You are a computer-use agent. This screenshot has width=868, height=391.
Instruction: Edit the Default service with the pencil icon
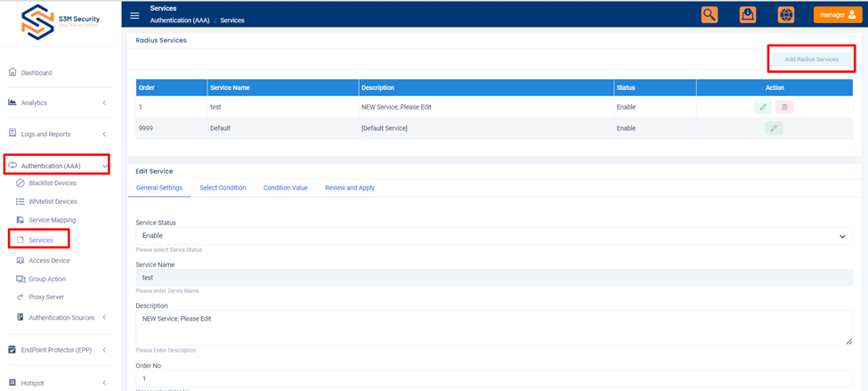[774, 128]
